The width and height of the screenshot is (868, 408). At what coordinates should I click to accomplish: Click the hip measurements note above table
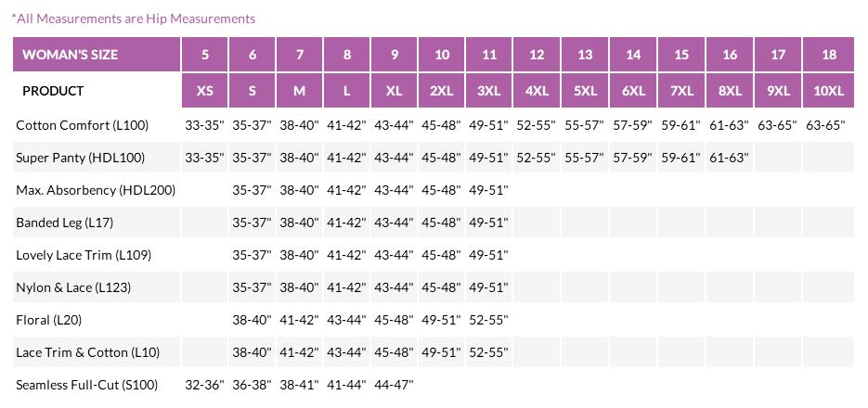133,19
